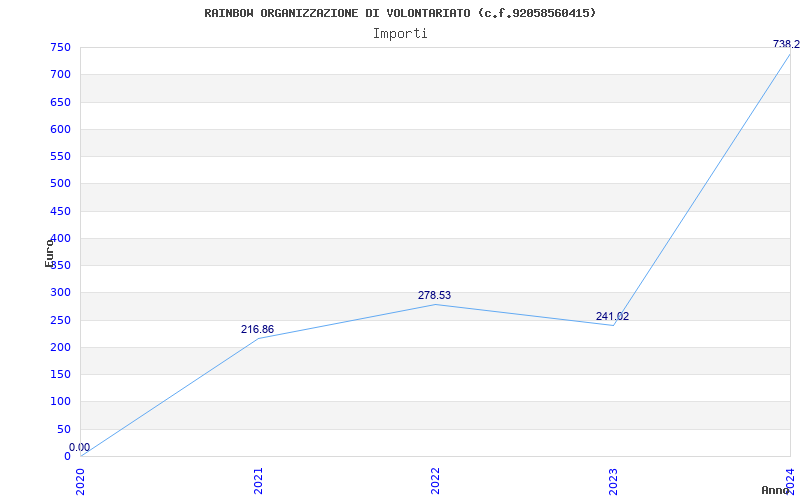This screenshot has height=500, width=800.
Task: Click the 738.2 data label
Action: pyautogui.click(x=786, y=44)
